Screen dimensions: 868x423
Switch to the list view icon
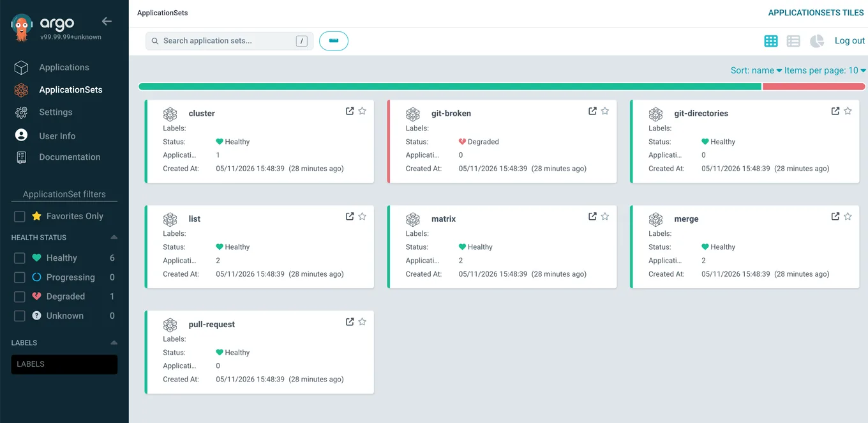coord(793,41)
